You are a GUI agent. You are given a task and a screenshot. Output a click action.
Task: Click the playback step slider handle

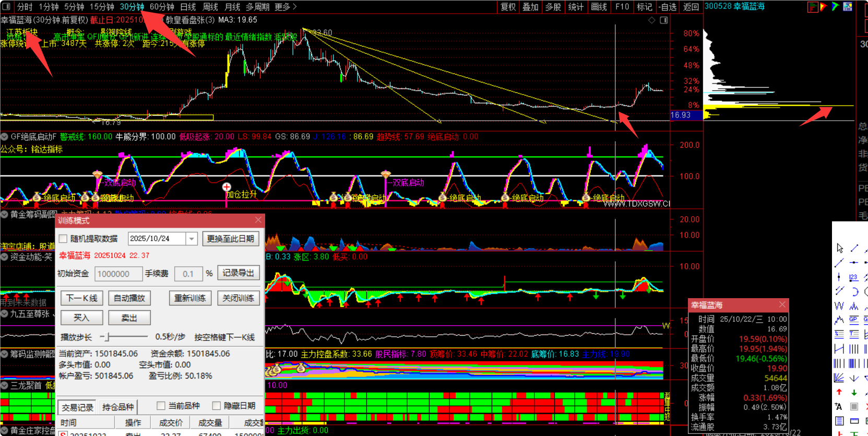pos(108,337)
